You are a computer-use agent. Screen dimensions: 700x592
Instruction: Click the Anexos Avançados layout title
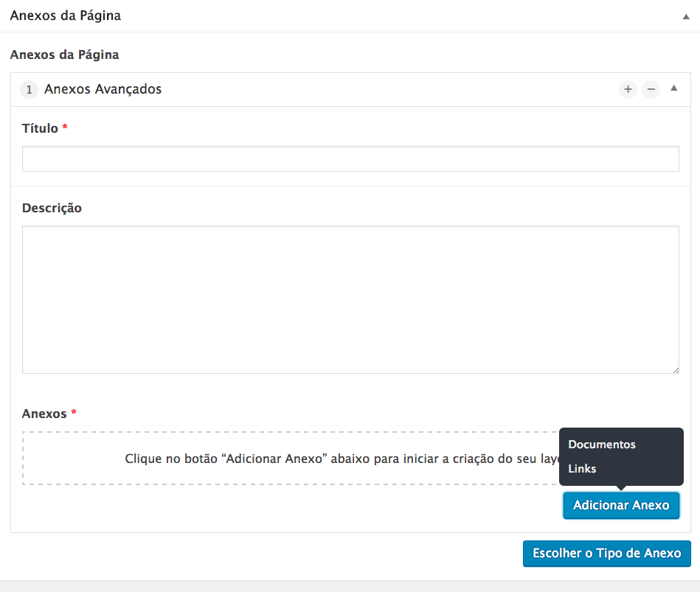(103, 89)
